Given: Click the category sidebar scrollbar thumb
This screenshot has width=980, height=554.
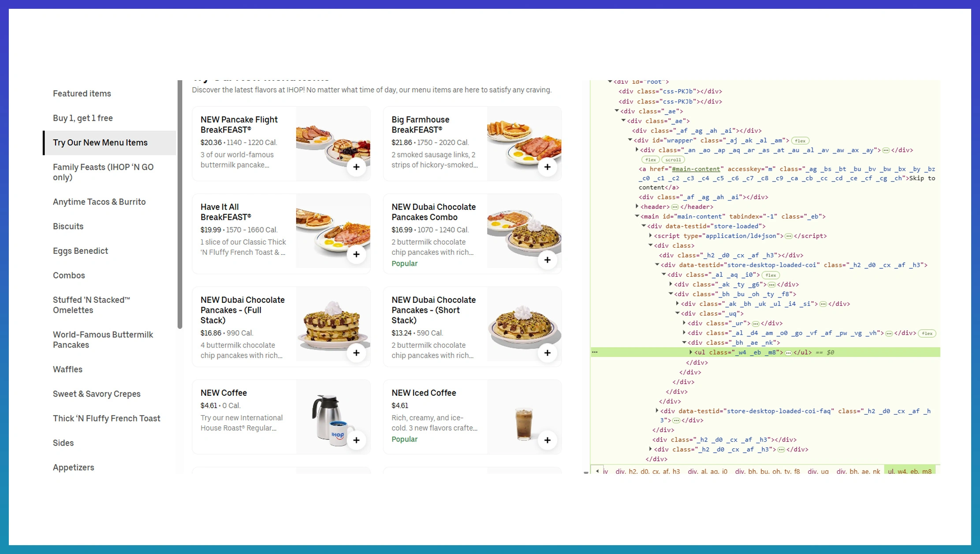Looking at the screenshot, I should [179, 204].
